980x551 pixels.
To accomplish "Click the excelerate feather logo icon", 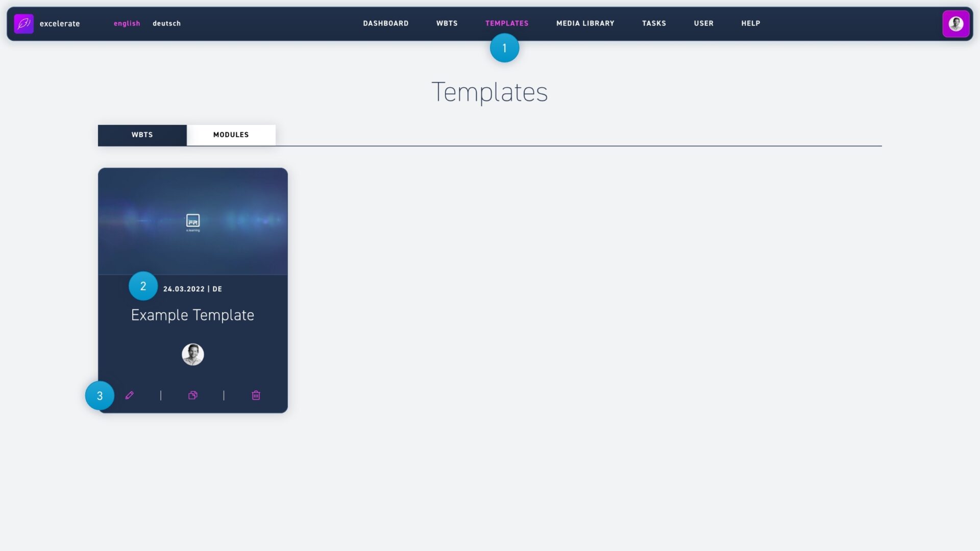I will coord(23,23).
